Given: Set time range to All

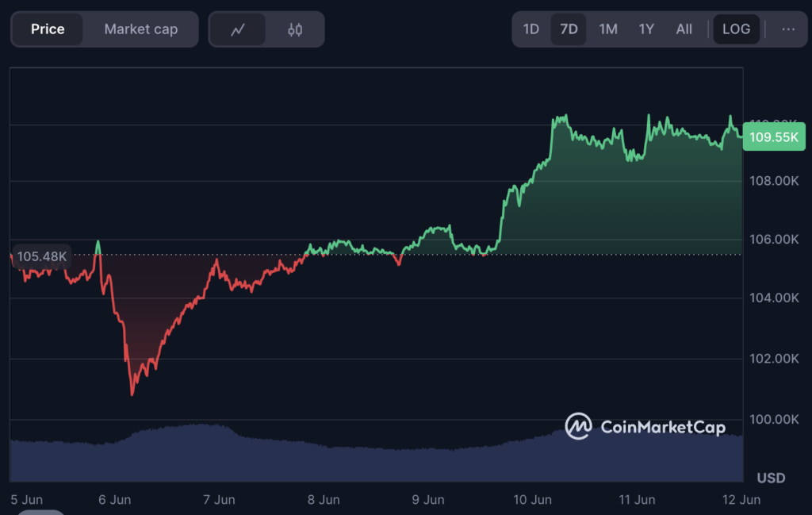Looking at the screenshot, I should pos(684,29).
